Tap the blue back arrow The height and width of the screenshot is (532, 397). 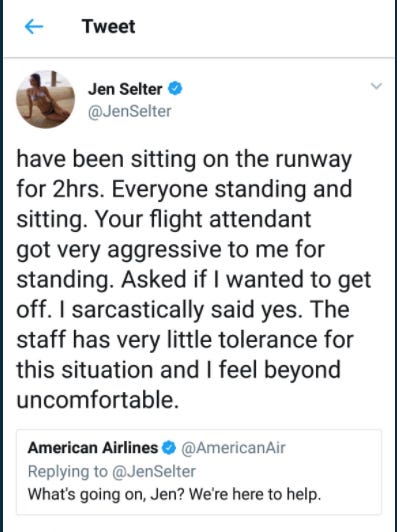pos(34,27)
